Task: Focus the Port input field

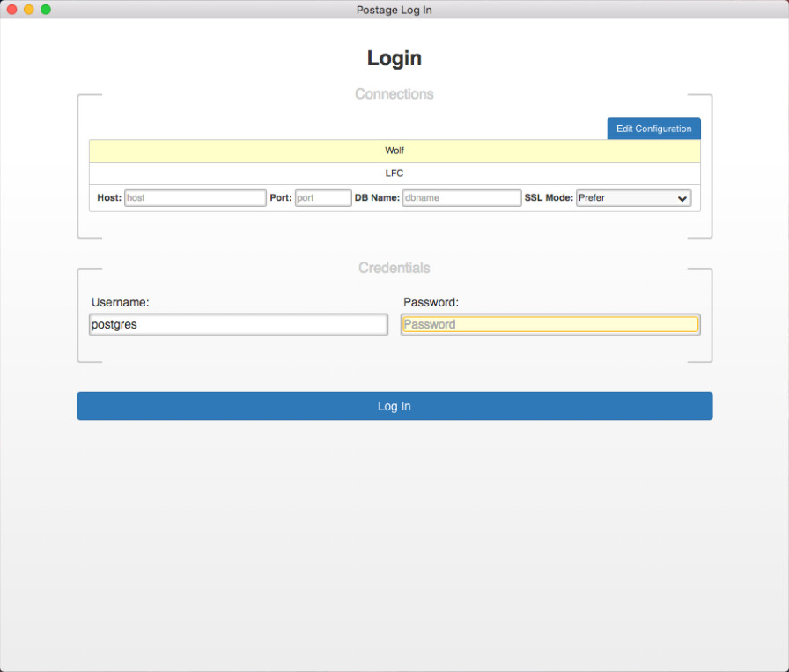Action: (323, 198)
